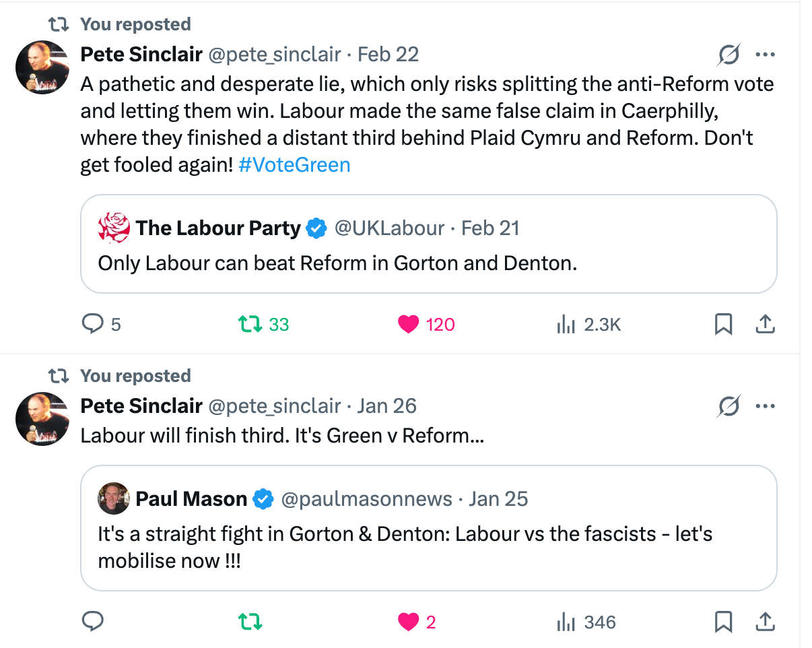Unlike the Jan 26 post with 2 likes
The height and width of the screenshot is (648, 812).
coord(409,622)
